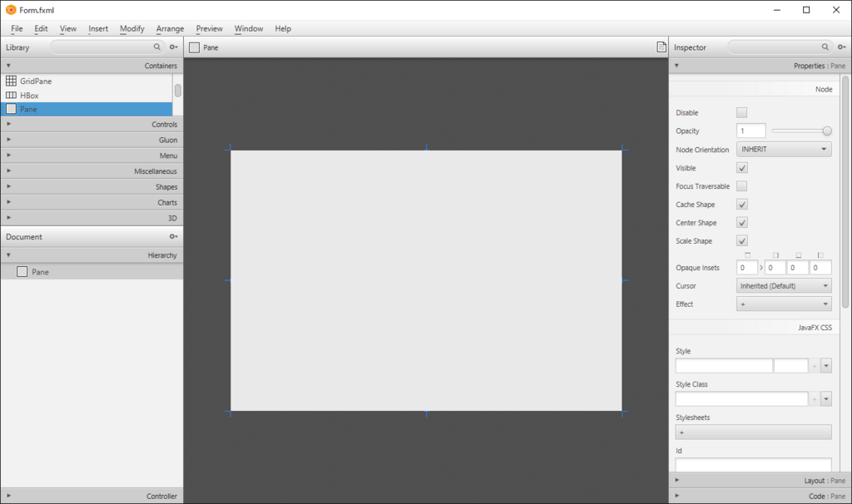Click the Pane icon in Hierarchy

(x=22, y=272)
